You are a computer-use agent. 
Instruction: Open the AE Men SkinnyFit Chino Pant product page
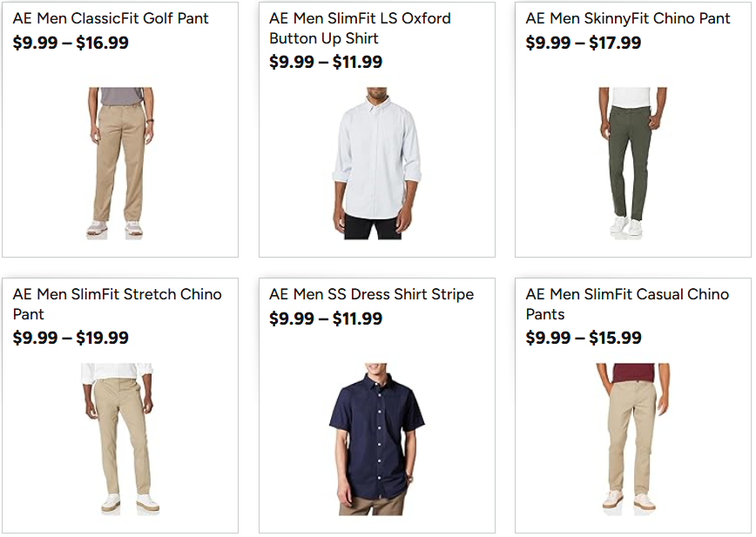[625, 17]
